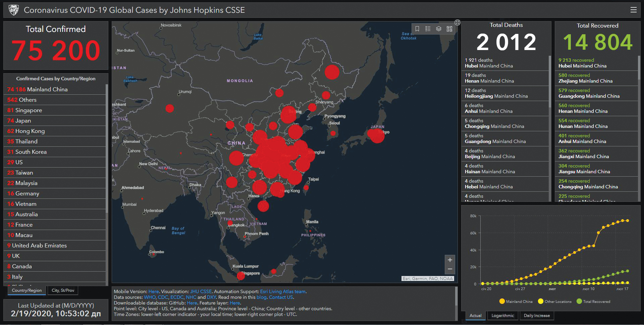Select Thailand in country list
644x325 pixels.
pos(55,141)
